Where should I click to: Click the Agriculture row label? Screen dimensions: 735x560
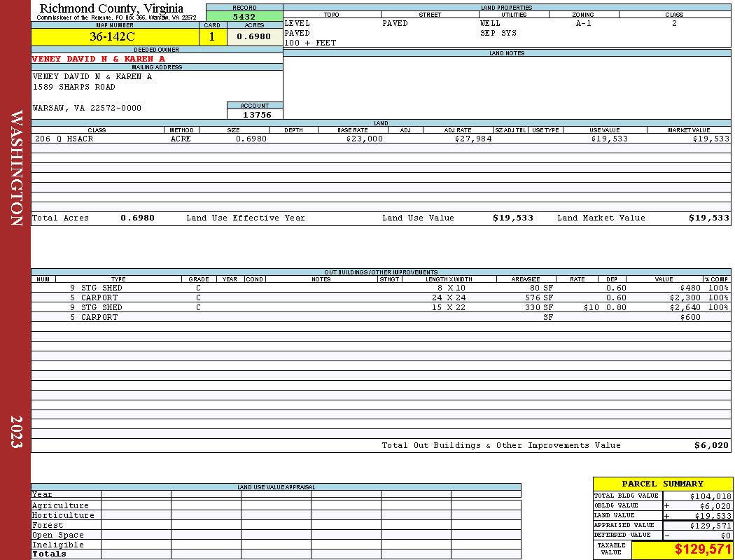coord(60,505)
